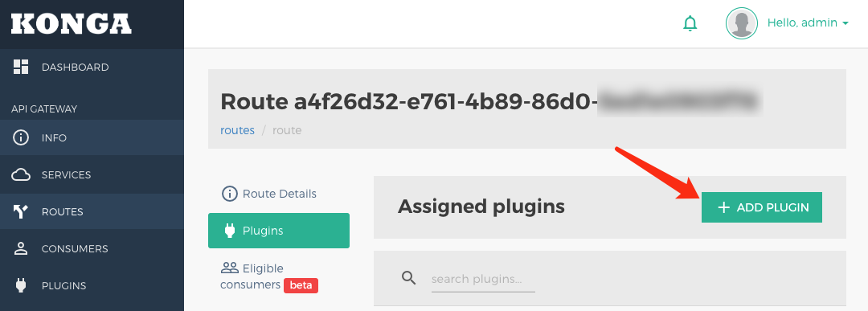The width and height of the screenshot is (868, 311).
Task: Select the Info circle icon in sidebar
Action: click(21, 137)
